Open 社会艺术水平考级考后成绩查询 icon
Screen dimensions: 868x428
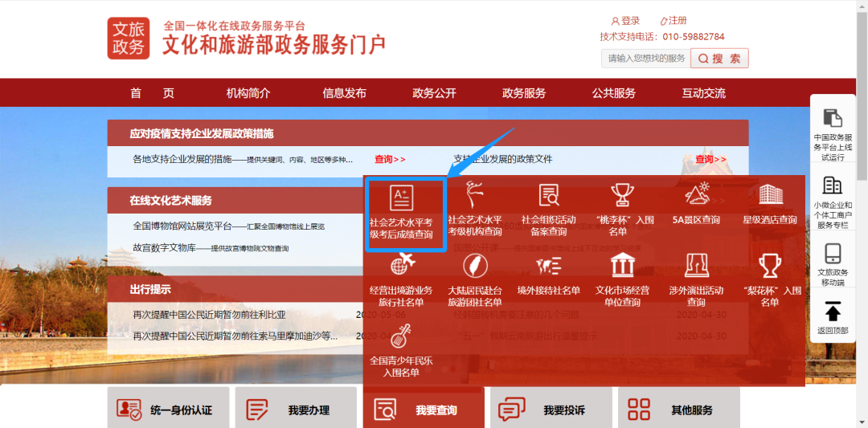[x=401, y=198]
